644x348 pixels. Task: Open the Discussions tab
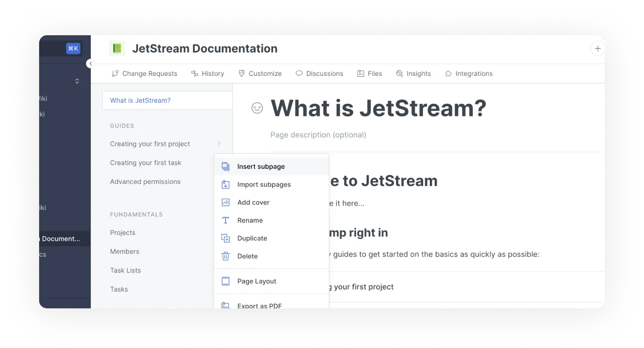coord(319,73)
